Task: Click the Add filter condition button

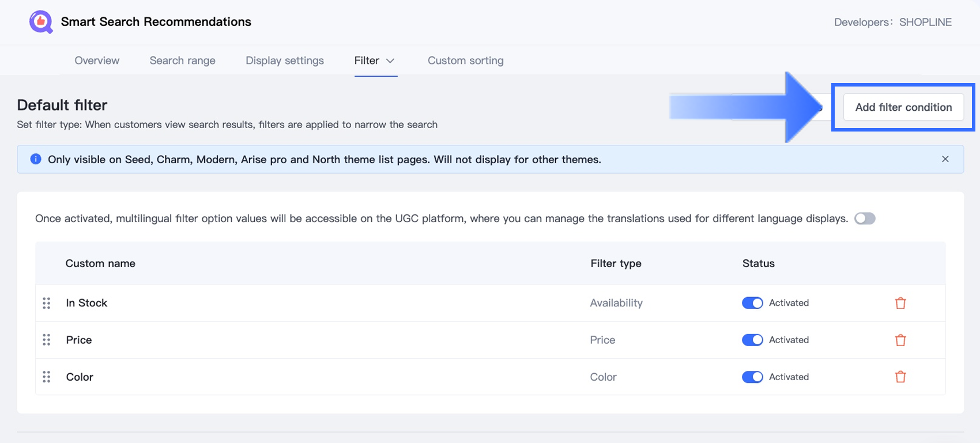Action: click(903, 107)
